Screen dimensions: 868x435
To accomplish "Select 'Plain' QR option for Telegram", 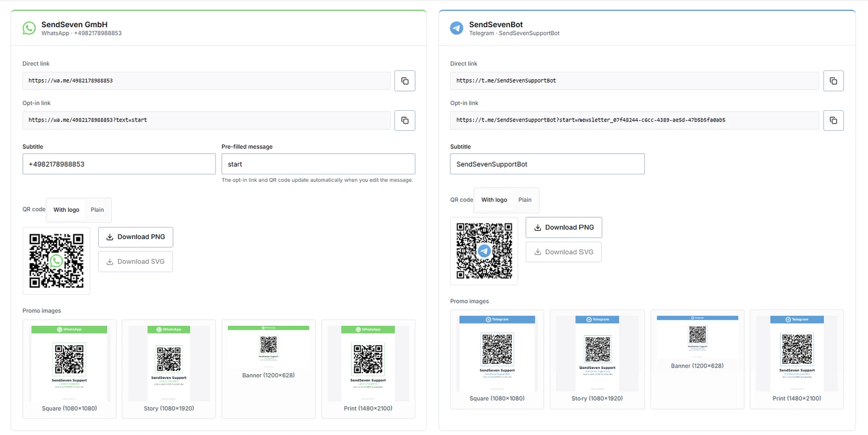I will 525,200.
